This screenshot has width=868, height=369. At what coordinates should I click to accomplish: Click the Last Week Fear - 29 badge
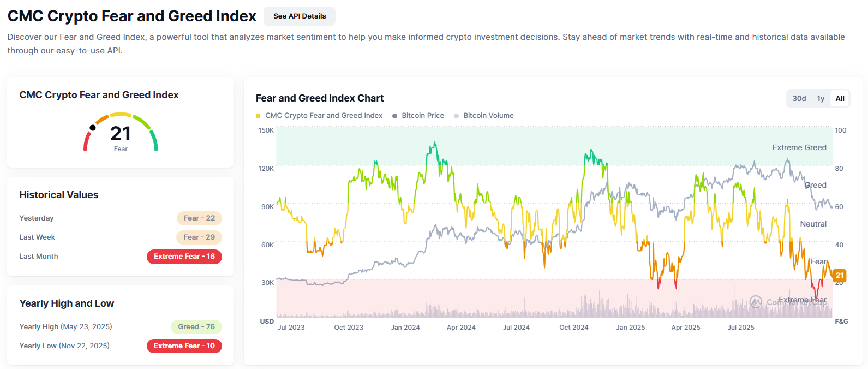pyautogui.click(x=199, y=237)
